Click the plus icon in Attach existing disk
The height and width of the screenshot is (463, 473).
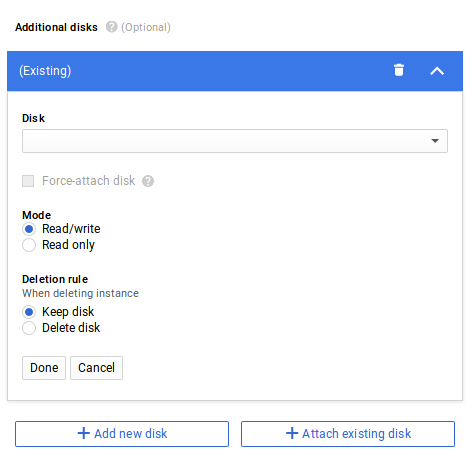[292, 433]
